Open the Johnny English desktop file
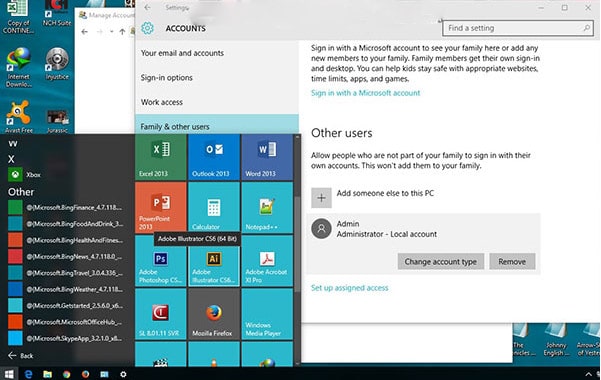Screen dimensions: 601x380 coord(556,340)
